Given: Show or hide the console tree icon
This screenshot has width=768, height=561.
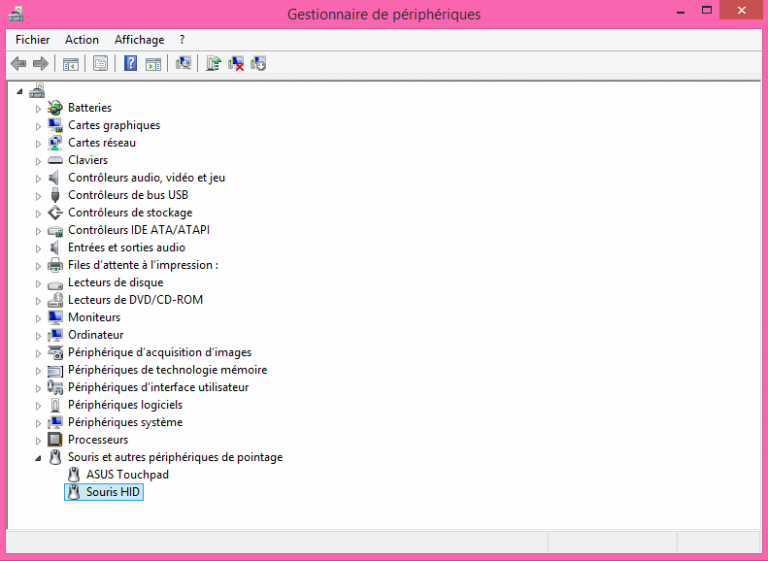Looking at the screenshot, I should tap(70, 64).
